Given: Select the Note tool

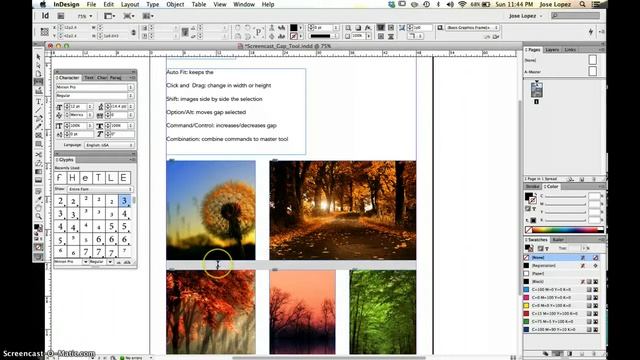Looking at the screenshot, I should [x=38, y=191].
